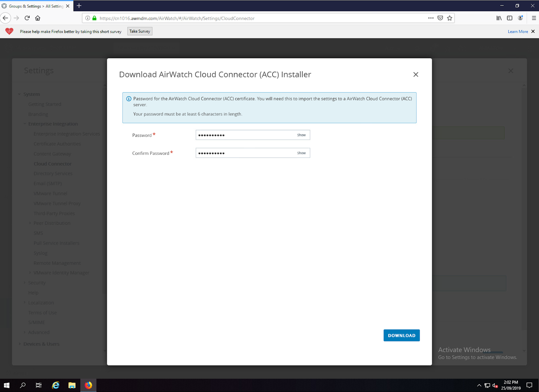Click the Download button

tap(402, 335)
